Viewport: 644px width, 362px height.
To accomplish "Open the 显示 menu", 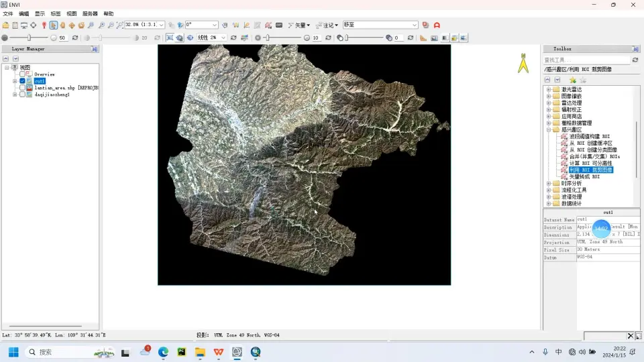I will click(40, 13).
